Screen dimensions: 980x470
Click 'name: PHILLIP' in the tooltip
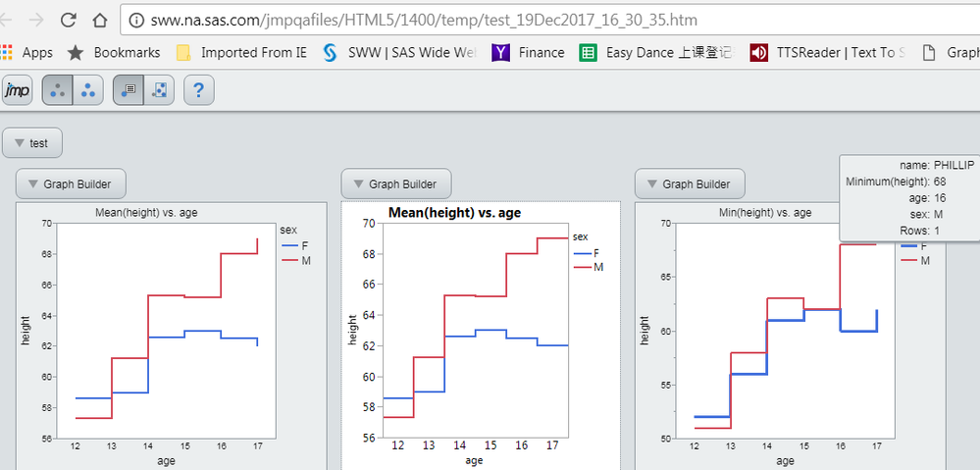point(937,166)
